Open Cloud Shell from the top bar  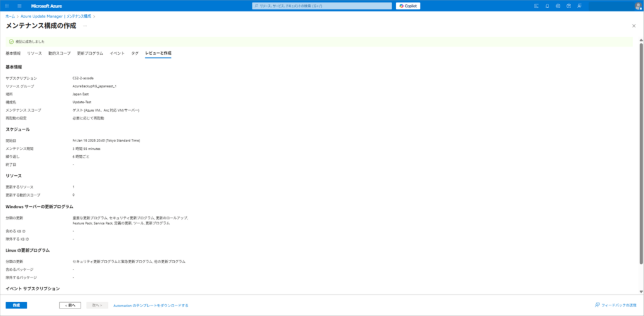click(536, 6)
